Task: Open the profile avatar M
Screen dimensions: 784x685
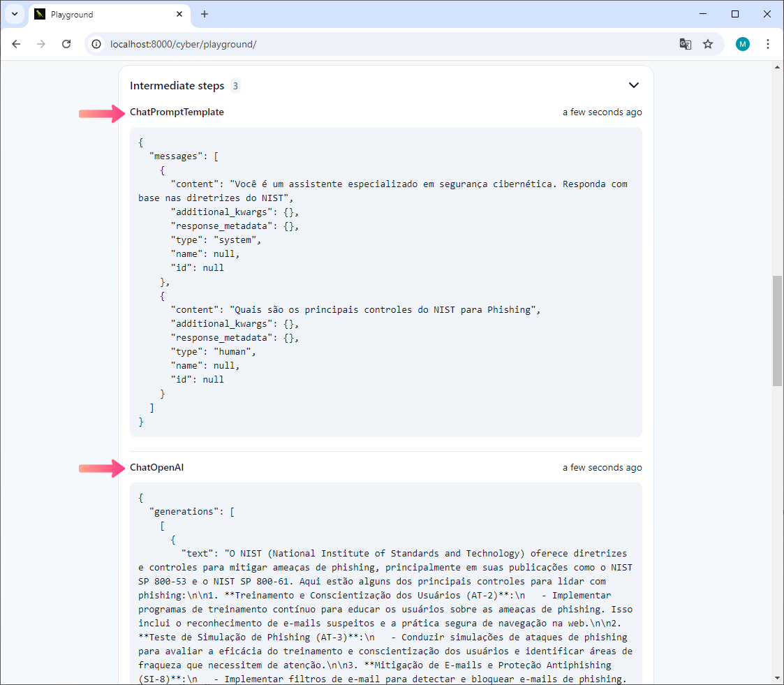Action: 743,44
